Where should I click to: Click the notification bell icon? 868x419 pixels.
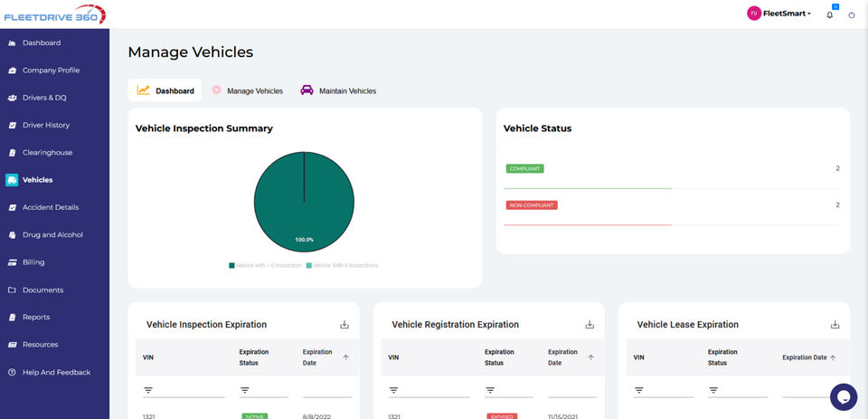point(829,15)
